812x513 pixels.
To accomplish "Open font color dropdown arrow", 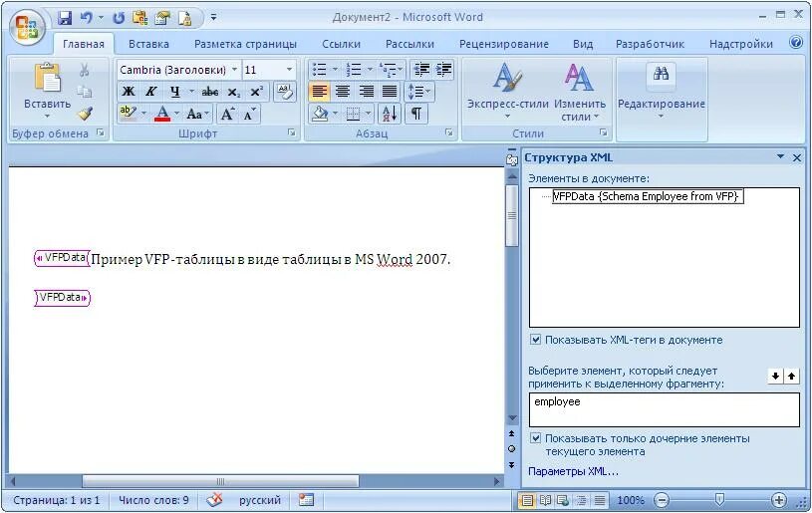I will pyautogui.click(x=176, y=114).
